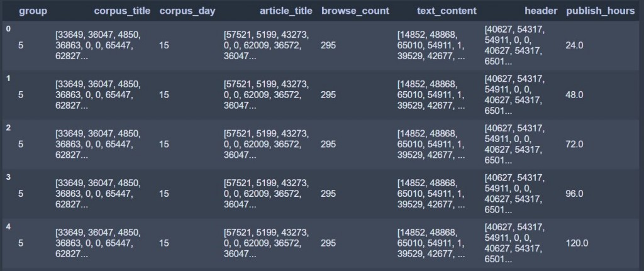This screenshot has height=271, width=644.
Task: Click article_title cell in the 120.0 row
Action: coord(266,243)
